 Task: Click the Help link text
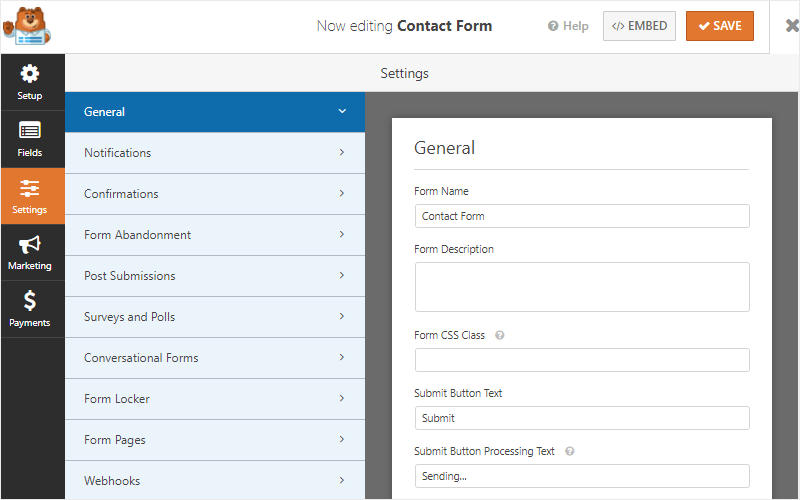(576, 26)
